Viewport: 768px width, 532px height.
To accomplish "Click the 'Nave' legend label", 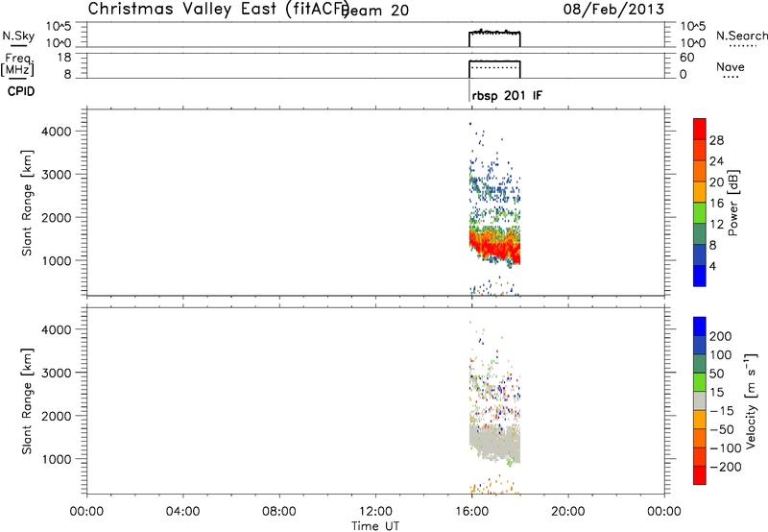I will point(730,67).
